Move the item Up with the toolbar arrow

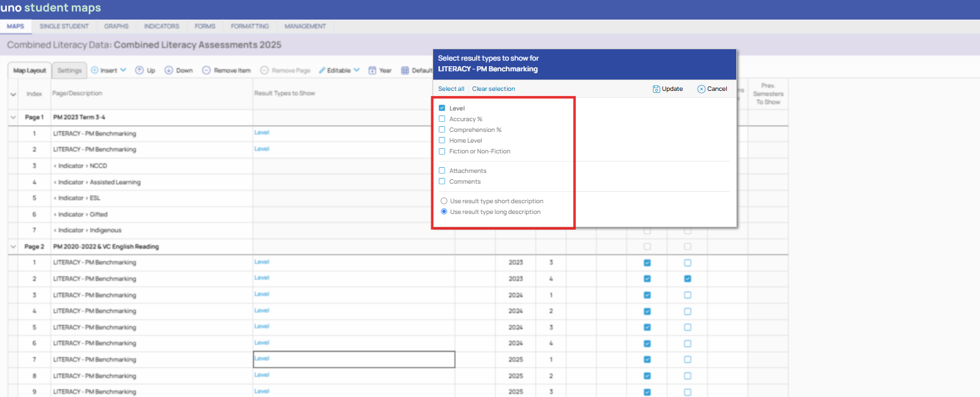click(145, 71)
